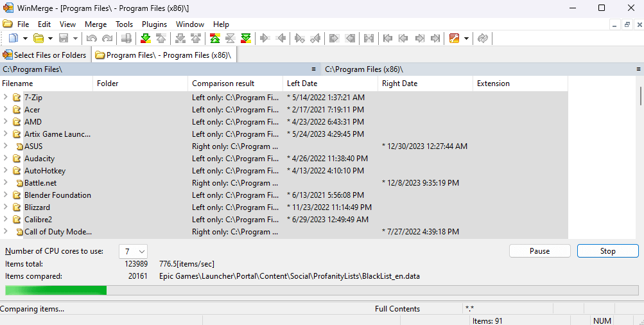Sort by the Right Date column header
The image size is (644, 325).
[x=426, y=83]
